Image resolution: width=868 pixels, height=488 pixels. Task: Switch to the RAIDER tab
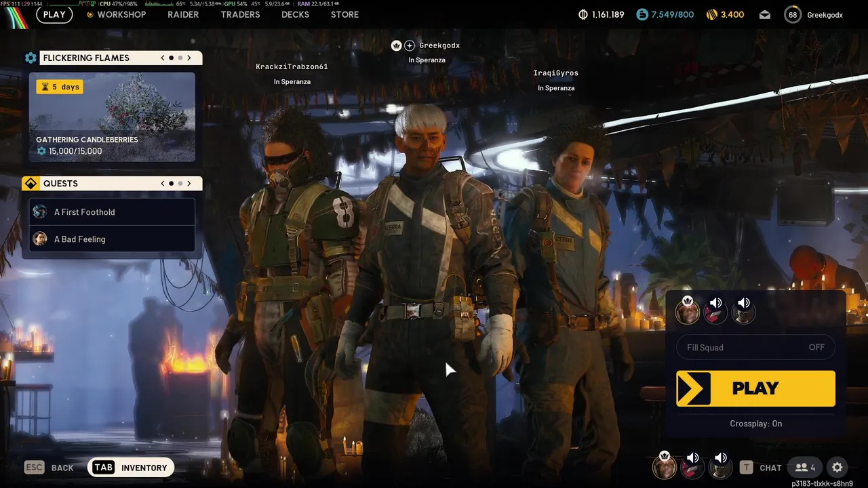(183, 14)
